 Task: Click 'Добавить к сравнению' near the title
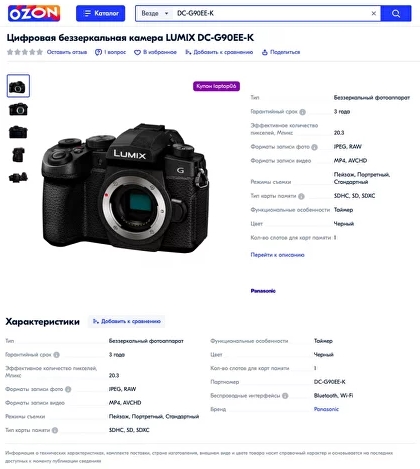[219, 52]
